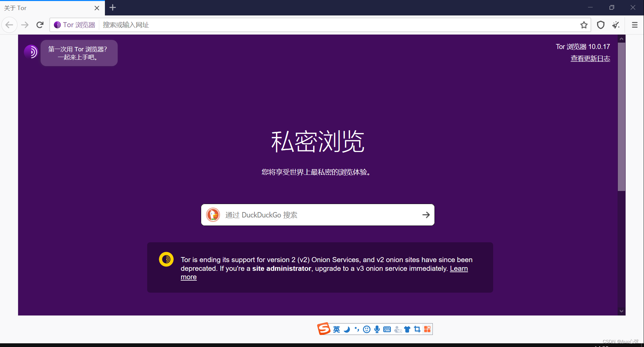Open Sogou menu via the S logo

click(x=323, y=329)
